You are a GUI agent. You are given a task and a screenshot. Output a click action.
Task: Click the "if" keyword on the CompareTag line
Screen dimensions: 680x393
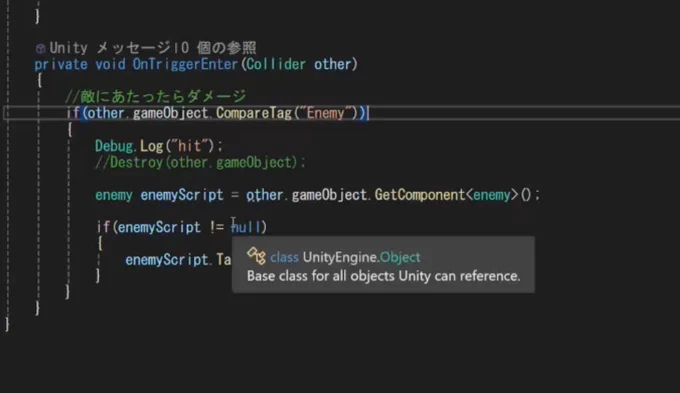[73, 113]
